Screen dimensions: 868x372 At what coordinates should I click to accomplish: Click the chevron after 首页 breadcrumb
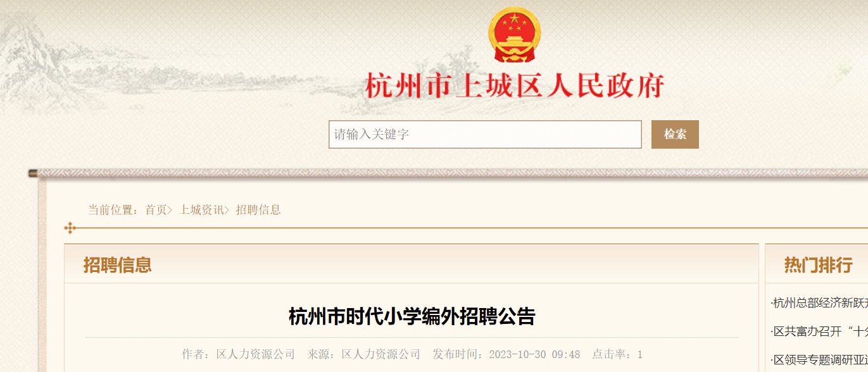170,210
